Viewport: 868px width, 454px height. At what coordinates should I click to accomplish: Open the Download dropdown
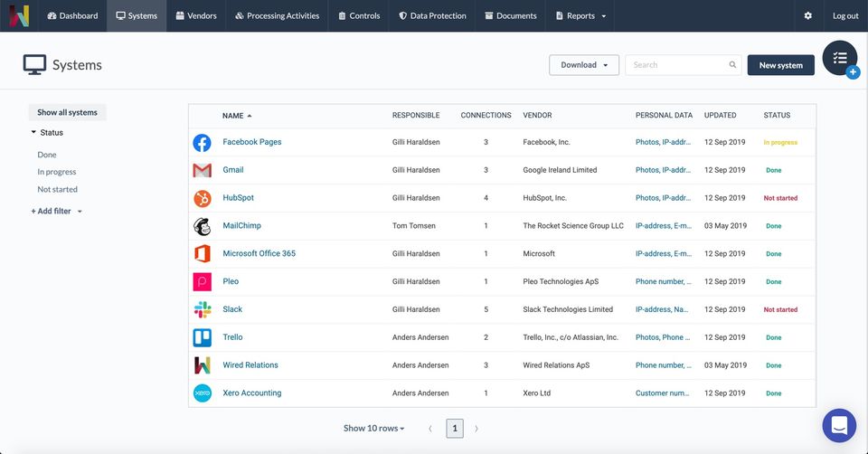click(x=583, y=65)
